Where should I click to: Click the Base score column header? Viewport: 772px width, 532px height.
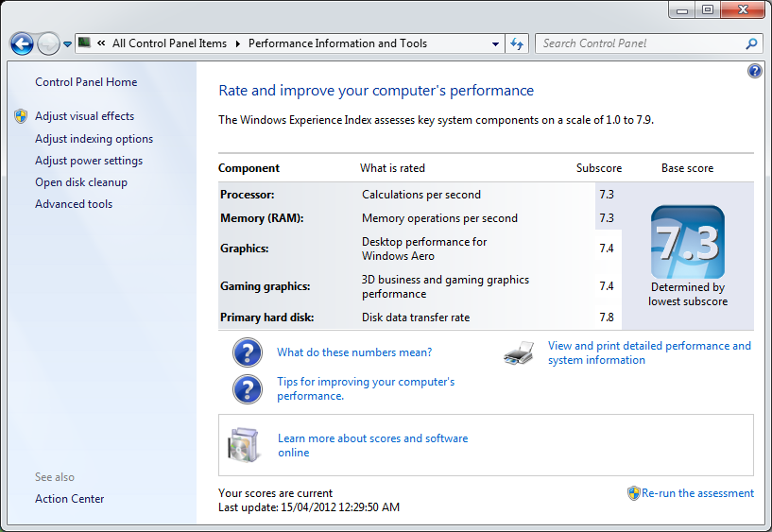coord(687,168)
